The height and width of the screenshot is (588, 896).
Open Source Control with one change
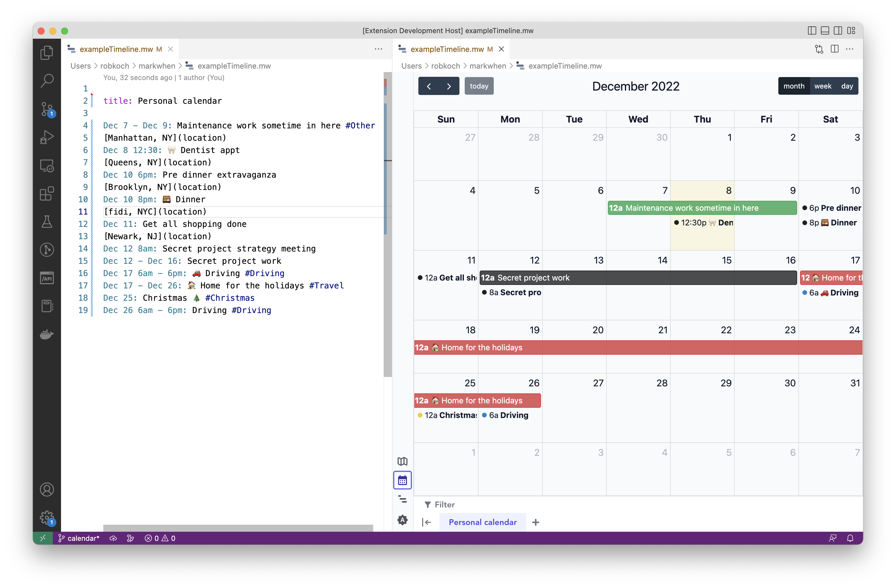click(x=47, y=109)
